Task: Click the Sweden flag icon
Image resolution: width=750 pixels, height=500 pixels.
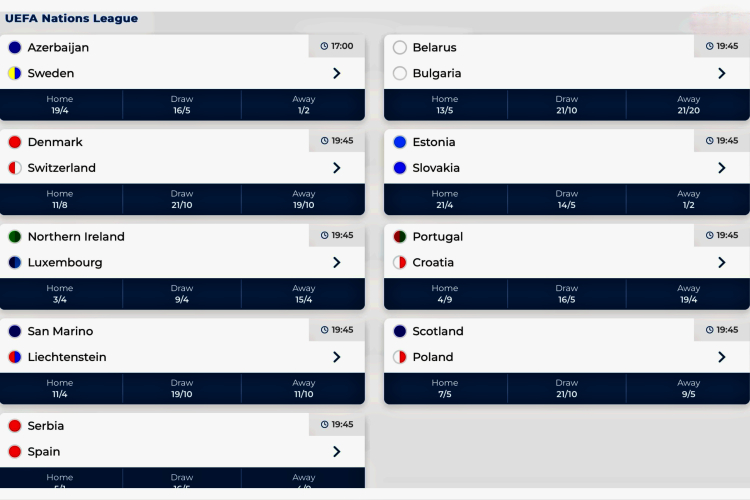Action: pyautogui.click(x=15, y=73)
